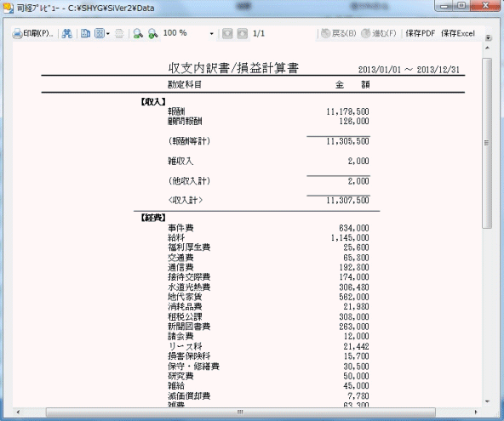Click the 戻る(B) back button
This screenshot has height=421, width=504.
click(339, 33)
